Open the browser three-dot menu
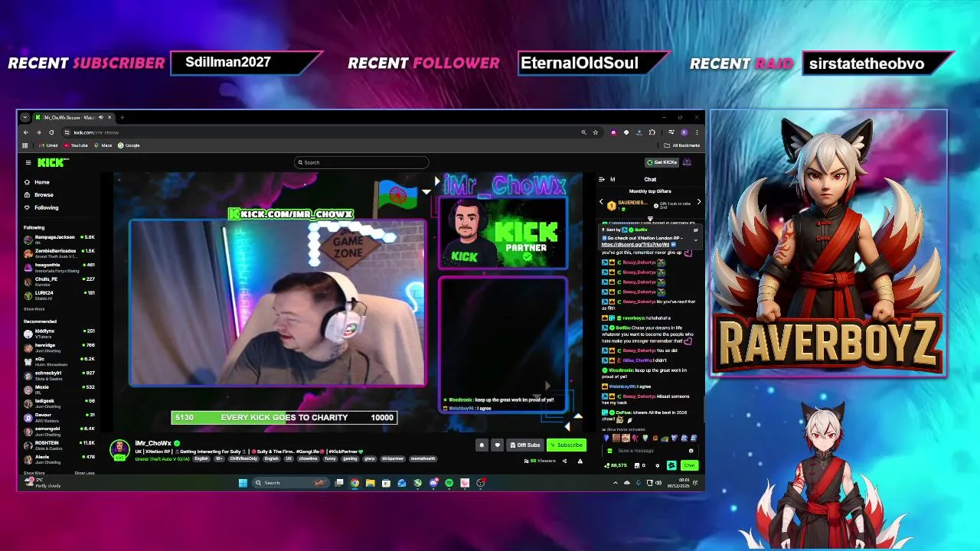 tap(696, 132)
